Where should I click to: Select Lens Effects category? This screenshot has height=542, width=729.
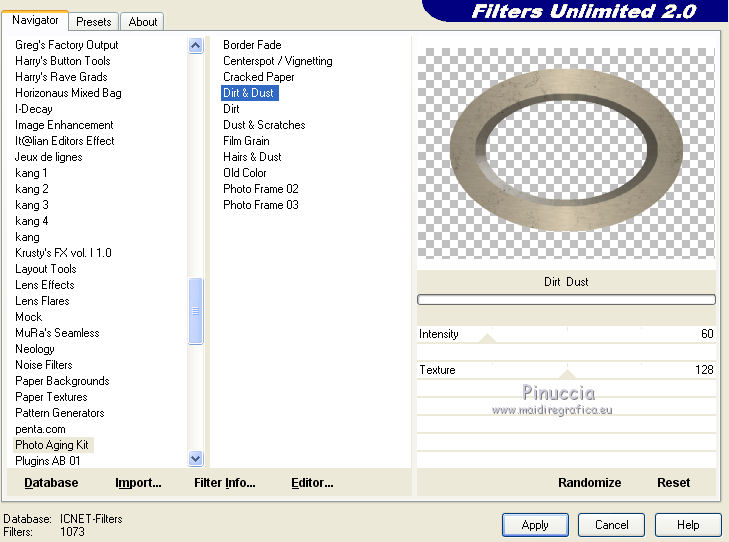point(45,285)
